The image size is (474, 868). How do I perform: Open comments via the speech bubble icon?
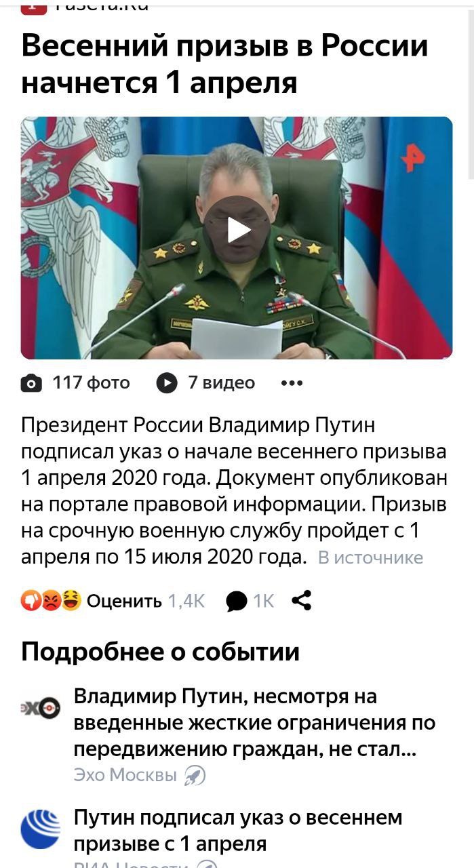click(x=237, y=601)
